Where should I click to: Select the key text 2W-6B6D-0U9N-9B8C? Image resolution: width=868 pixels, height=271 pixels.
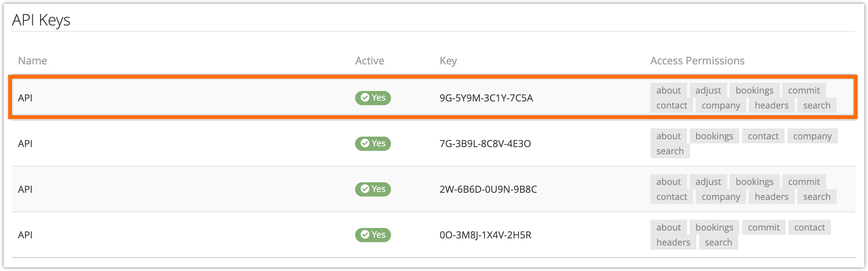(x=488, y=189)
